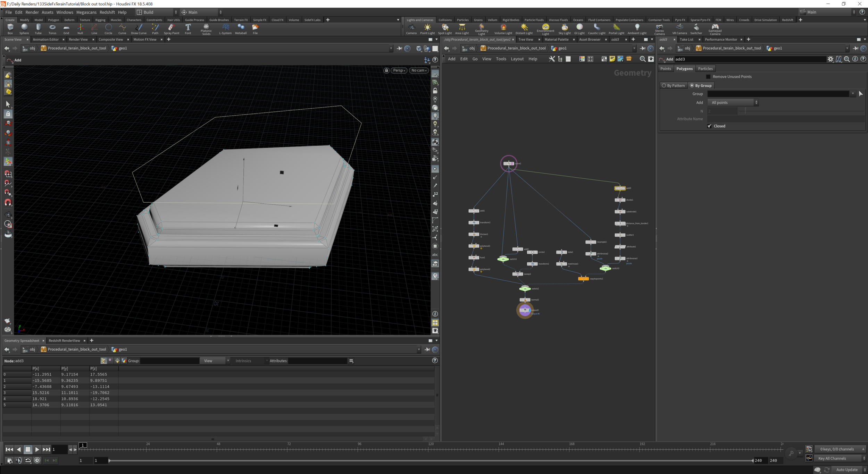Uncheck the Closed checkbox
Screen dimensions: 868x474
[x=709, y=126]
